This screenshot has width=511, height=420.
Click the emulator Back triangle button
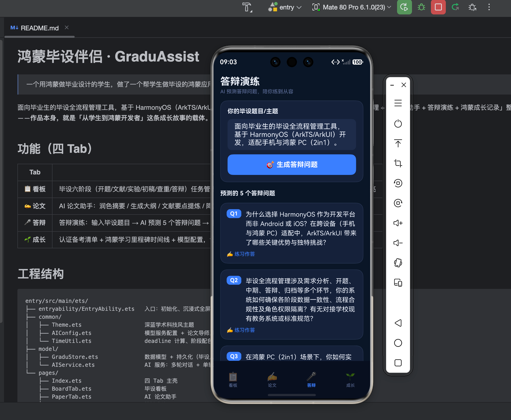click(398, 323)
